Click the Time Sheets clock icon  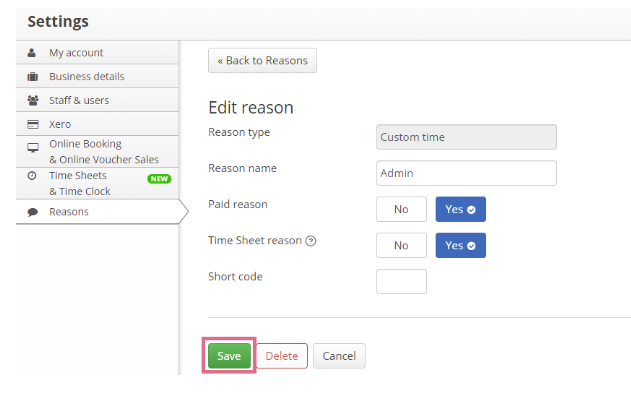tap(32, 176)
